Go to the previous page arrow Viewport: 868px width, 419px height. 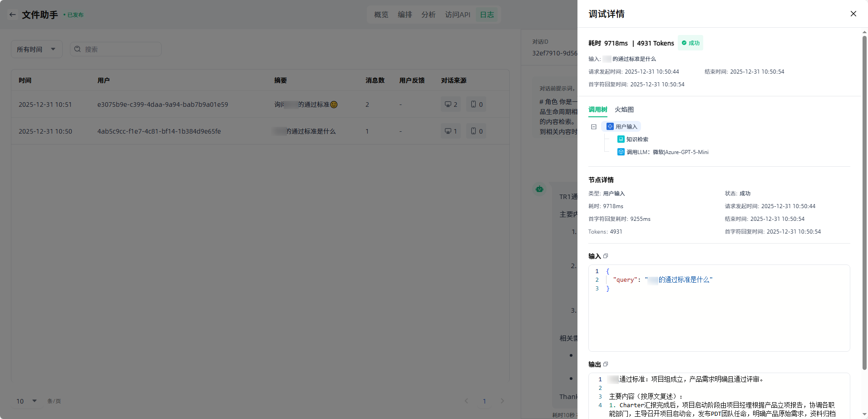(466, 401)
